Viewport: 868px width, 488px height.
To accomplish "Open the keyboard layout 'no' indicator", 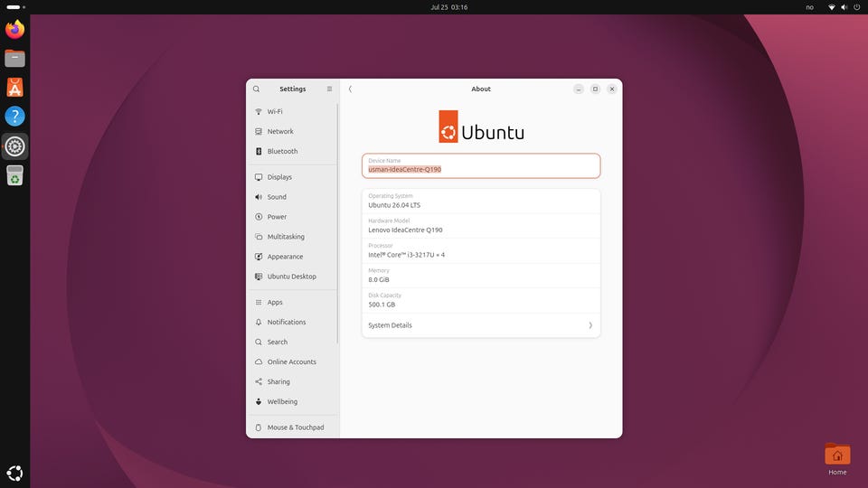I will (810, 7).
